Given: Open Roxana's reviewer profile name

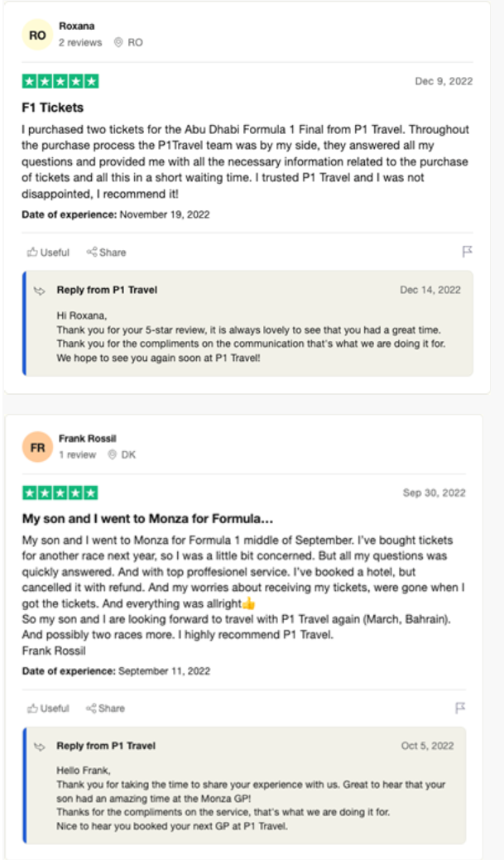Looking at the screenshot, I should (75, 26).
